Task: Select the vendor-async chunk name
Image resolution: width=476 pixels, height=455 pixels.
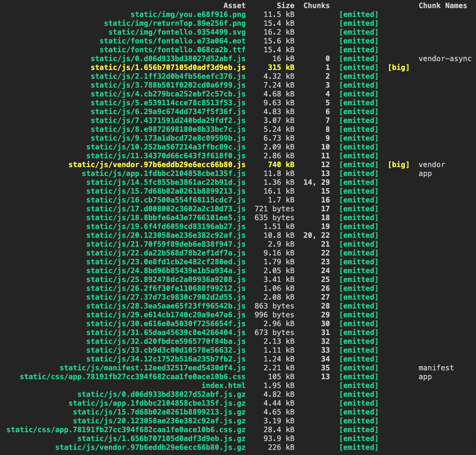Action: 445,59
